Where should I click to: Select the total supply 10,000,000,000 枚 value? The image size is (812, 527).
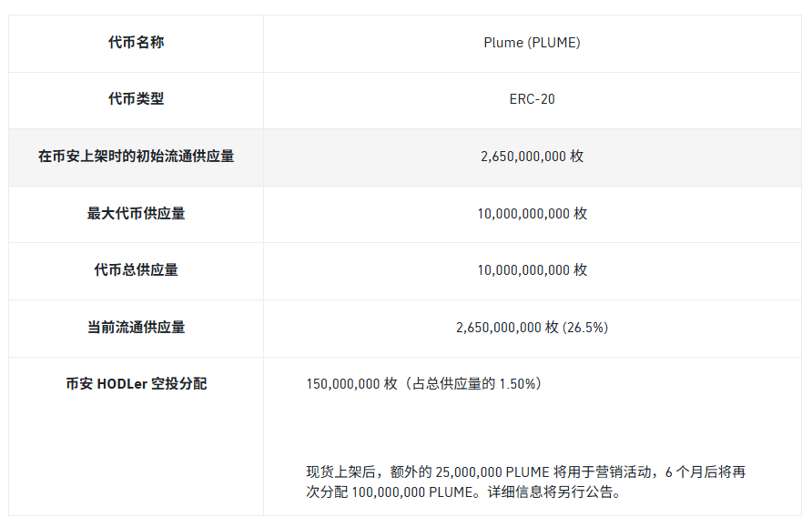coord(532,269)
